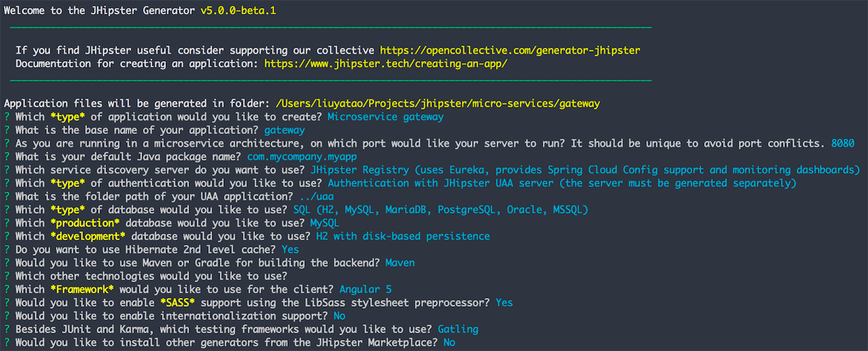Screen dimensions: 868x351
Task: Click the testing framework answer 'Gatling'
Action: pyautogui.click(x=458, y=329)
